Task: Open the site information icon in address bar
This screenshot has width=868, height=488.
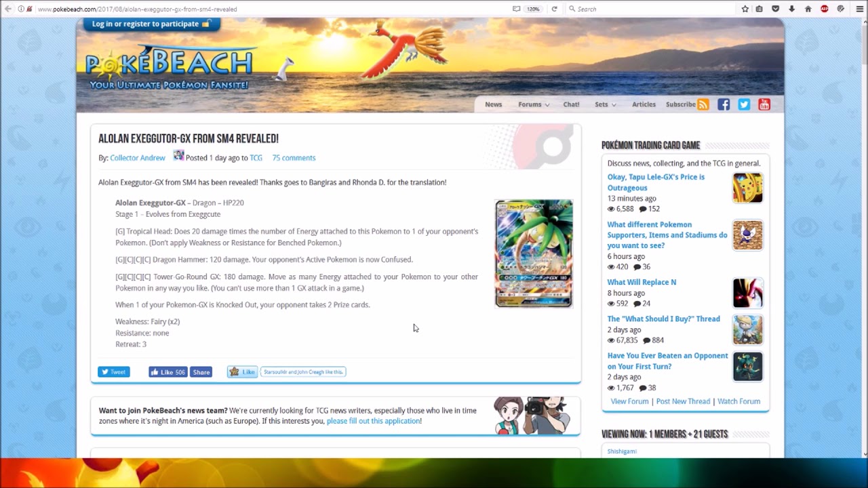Action: (22, 9)
